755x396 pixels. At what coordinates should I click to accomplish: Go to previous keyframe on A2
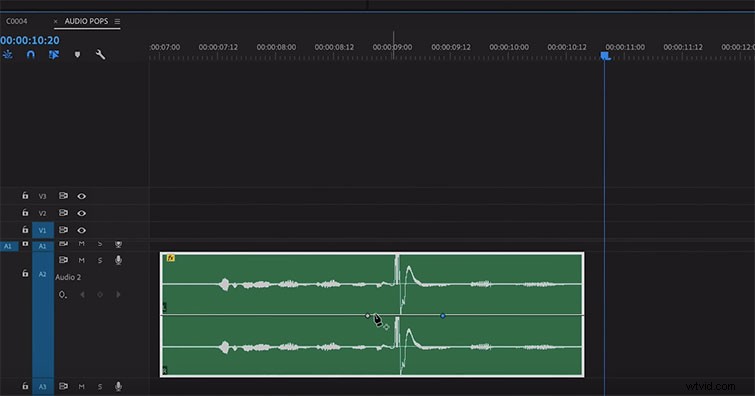coord(82,294)
